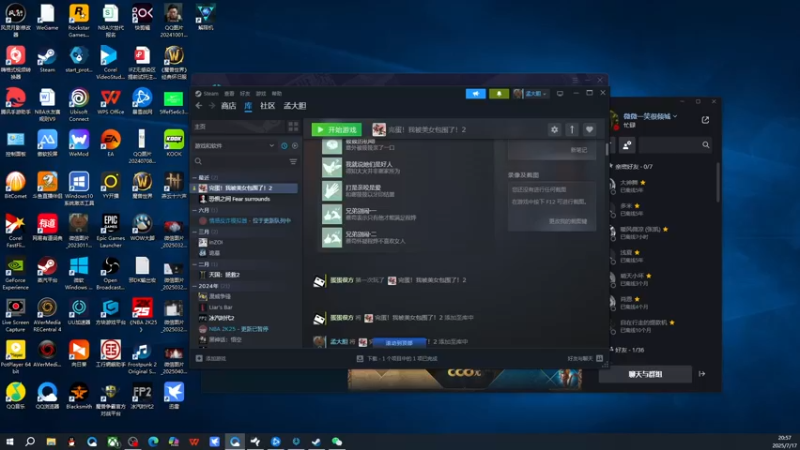The image size is (800, 450).
Task: Toggle the ready-to-play filter icon
Action: pyautogui.click(x=295, y=145)
